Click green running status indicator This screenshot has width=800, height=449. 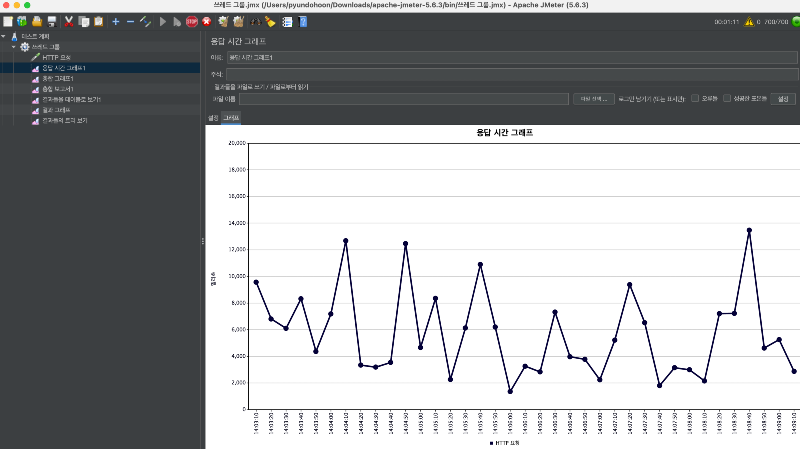click(x=796, y=21)
